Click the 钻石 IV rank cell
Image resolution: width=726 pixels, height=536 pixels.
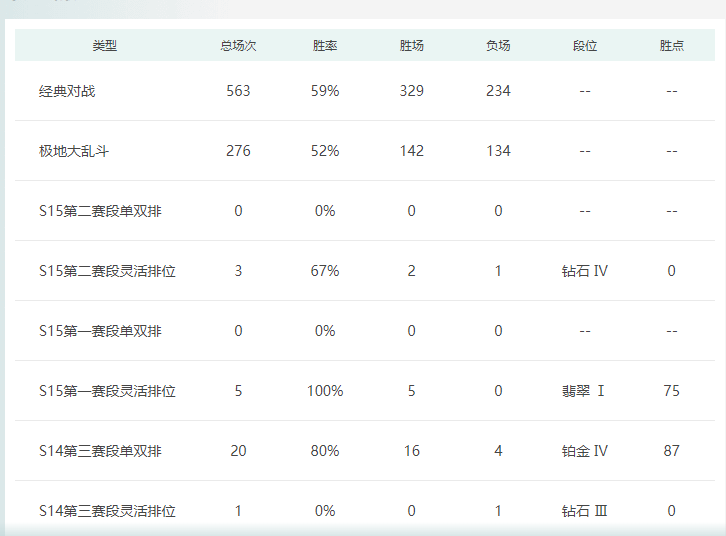pos(585,271)
